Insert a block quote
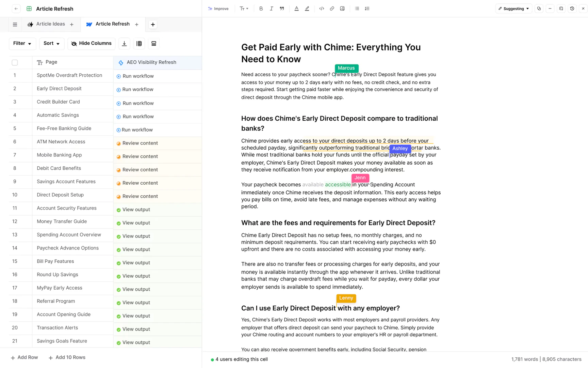588x368 pixels. pyautogui.click(x=282, y=9)
